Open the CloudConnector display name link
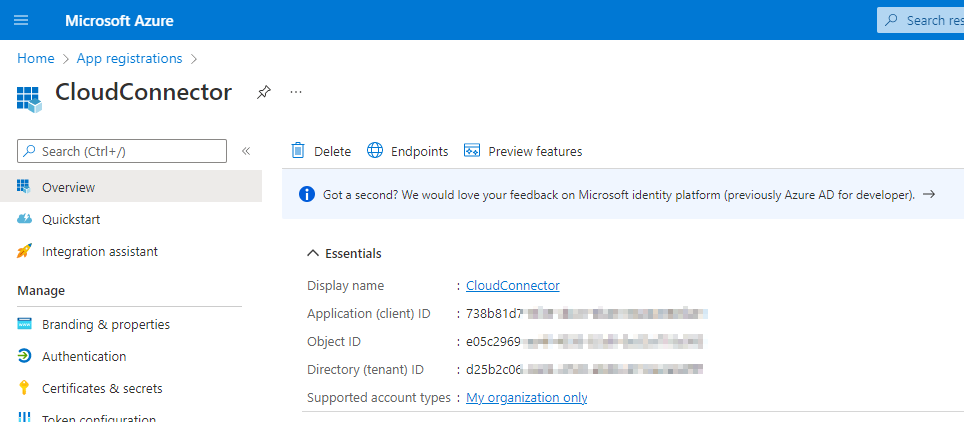Screen dimensions: 964x422 (x=513, y=285)
